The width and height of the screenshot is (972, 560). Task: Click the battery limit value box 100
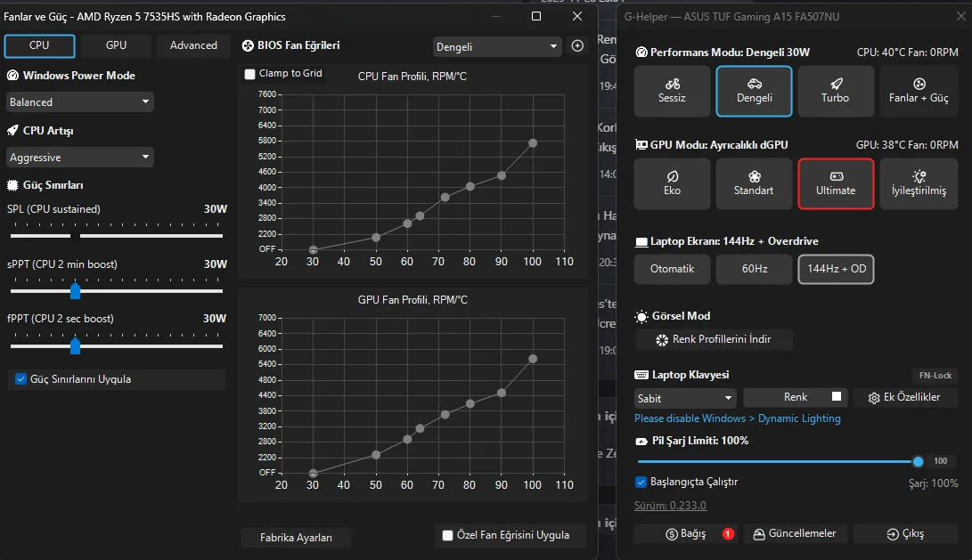tap(941, 461)
